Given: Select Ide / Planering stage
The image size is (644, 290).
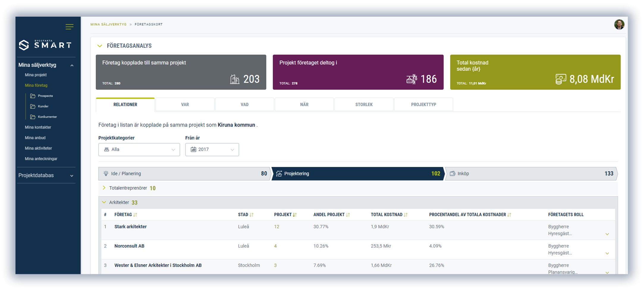Looking at the screenshot, I should [185, 174].
